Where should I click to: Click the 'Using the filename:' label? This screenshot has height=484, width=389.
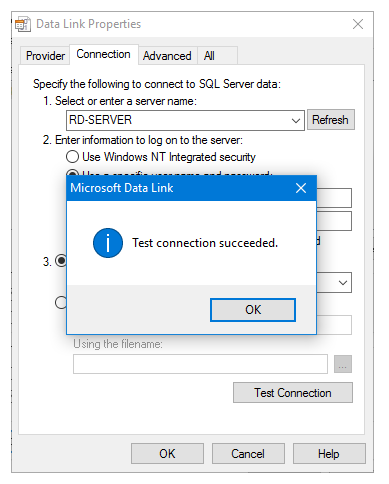pyautogui.click(x=118, y=344)
